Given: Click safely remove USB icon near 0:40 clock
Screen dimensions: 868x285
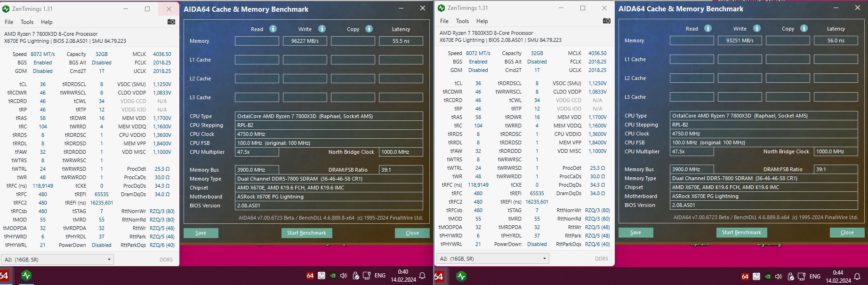Looking at the screenshot, I should (356, 276).
